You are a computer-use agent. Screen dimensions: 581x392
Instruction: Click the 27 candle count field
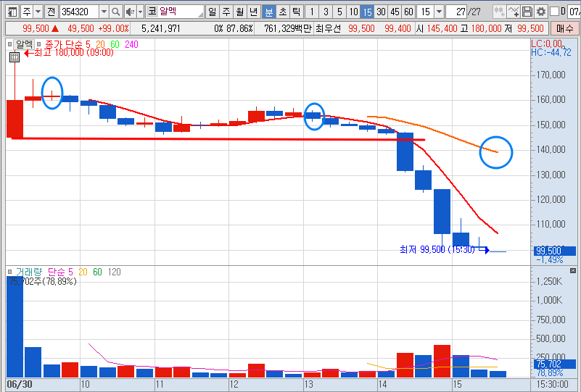(456, 12)
